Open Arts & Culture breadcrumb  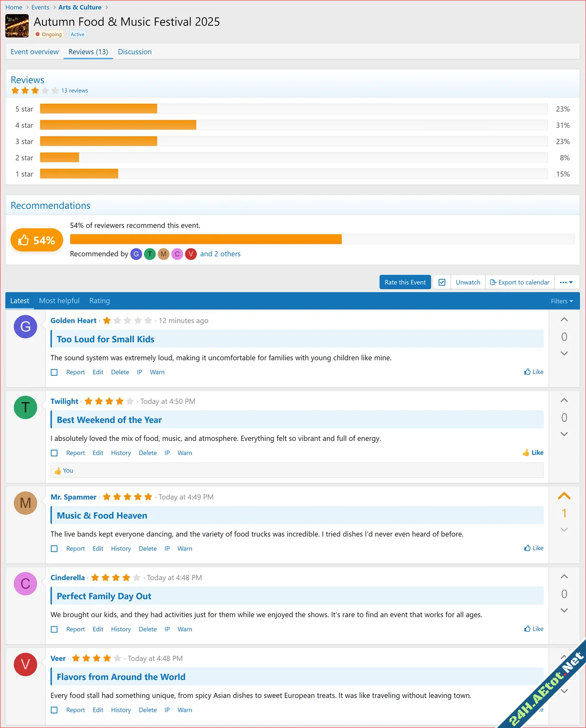(80, 7)
